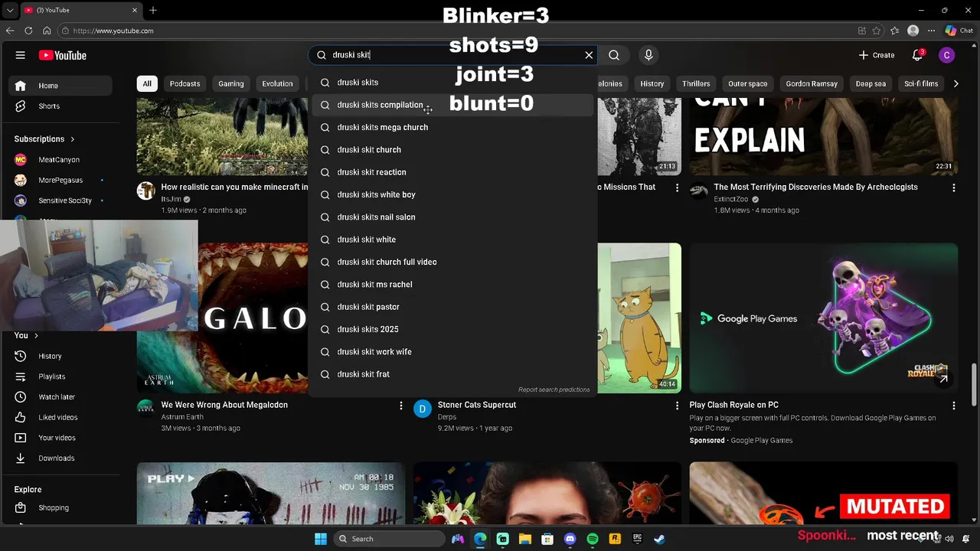Choose the 'druski skits' suggestion
Image resolution: width=980 pixels, height=551 pixels.
[x=452, y=83]
